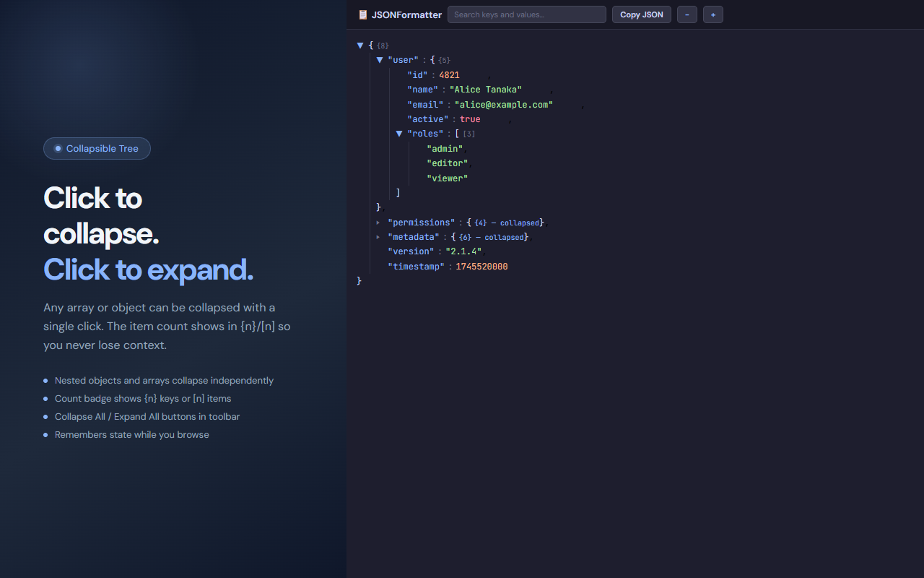
Task: Select the "Alice Tanaka" value
Action: click(x=486, y=90)
